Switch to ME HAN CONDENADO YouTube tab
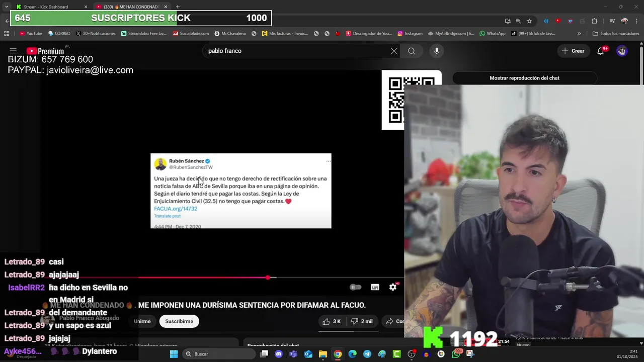644x362 pixels. [x=131, y=7]
